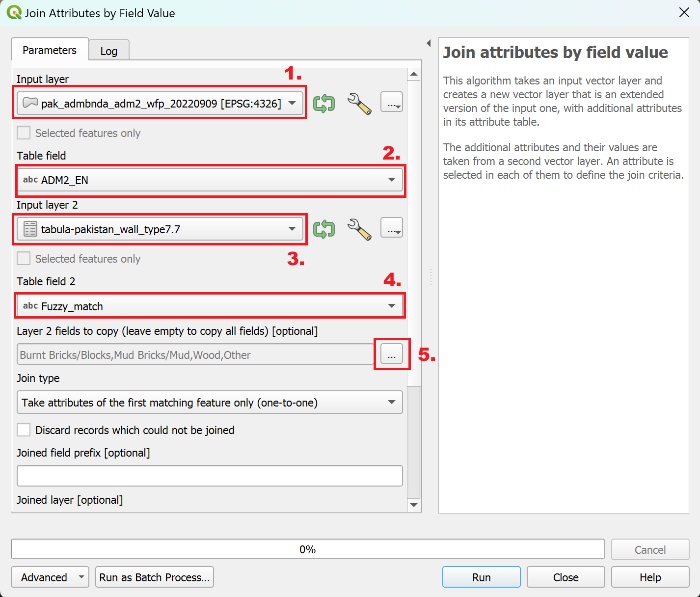Open wrench advanced options for Input layer 2
Screen dimensions: 700x597
coord(359,229)
